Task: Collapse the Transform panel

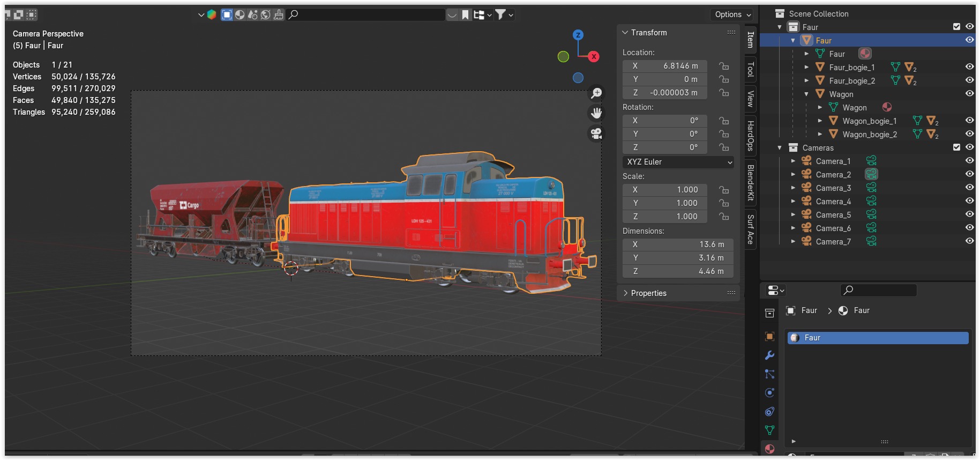Action: 625,33
